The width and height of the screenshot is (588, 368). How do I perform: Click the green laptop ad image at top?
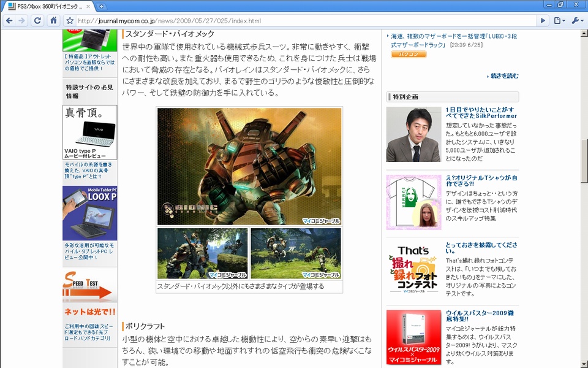point(90,40)
